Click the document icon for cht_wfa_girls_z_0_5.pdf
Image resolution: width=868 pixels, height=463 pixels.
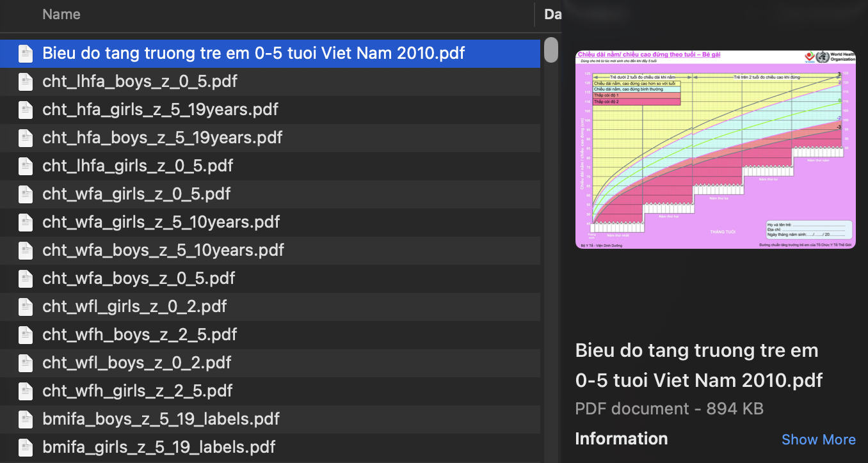[x=25, y=194]
